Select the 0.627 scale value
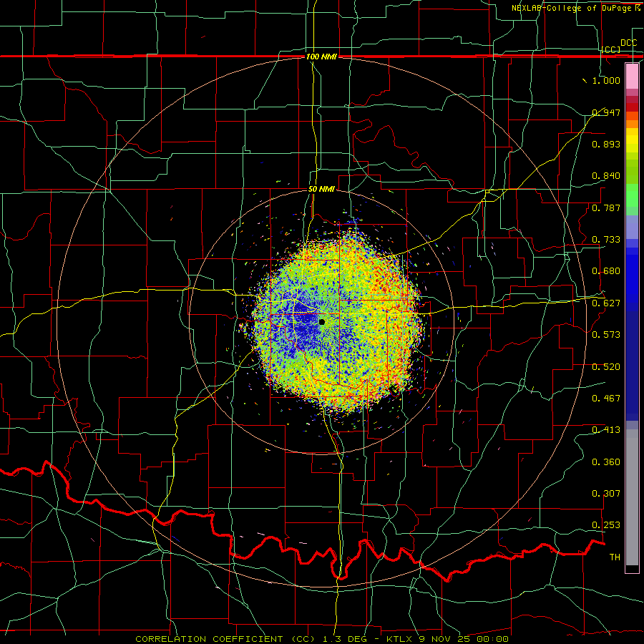The height and width of the screenshot is (644, 644). coord(606,303)
